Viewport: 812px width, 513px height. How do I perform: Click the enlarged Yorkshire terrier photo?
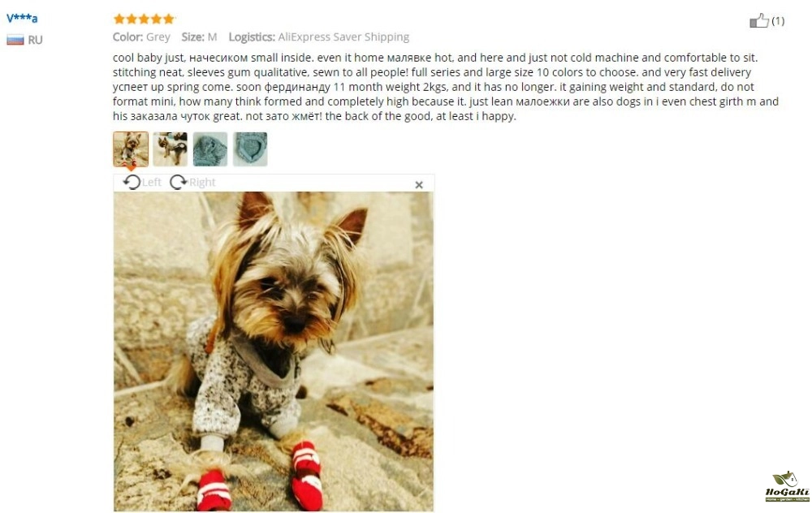(x=274, y=351)
